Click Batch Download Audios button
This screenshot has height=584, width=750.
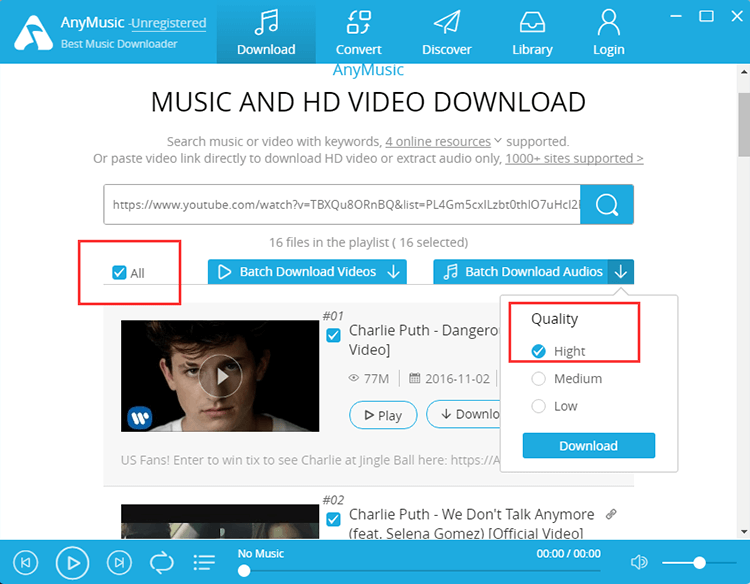[521, 272]
